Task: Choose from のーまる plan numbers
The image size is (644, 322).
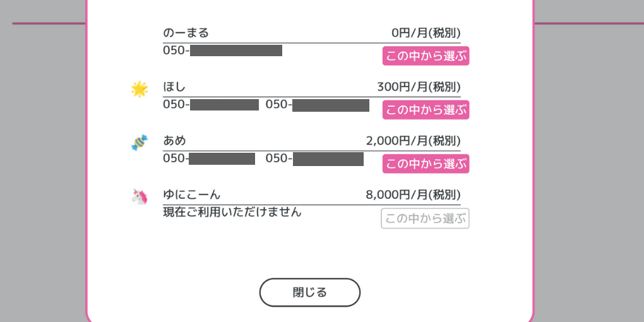Action: 426,56
